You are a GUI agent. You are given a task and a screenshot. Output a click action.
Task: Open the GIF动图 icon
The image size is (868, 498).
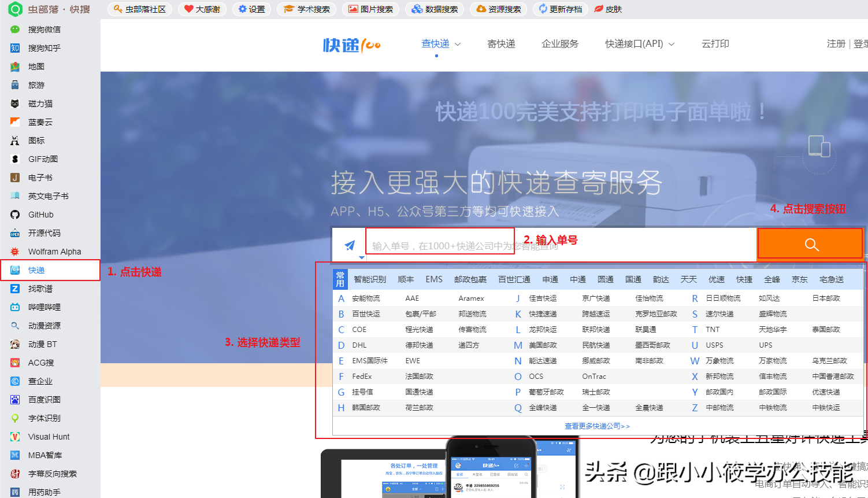(15, 159)
